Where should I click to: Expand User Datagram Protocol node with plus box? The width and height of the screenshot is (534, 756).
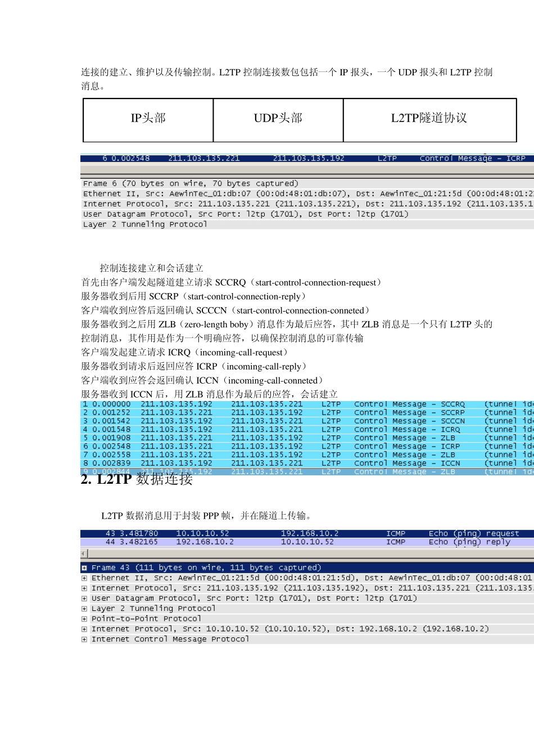[x=84, y=598]
